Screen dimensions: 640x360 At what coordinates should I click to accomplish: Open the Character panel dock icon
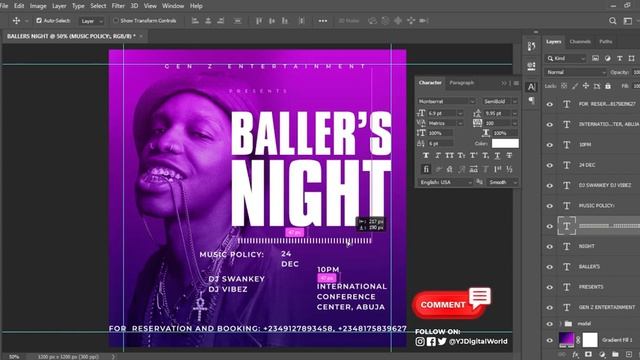[531, 87]
